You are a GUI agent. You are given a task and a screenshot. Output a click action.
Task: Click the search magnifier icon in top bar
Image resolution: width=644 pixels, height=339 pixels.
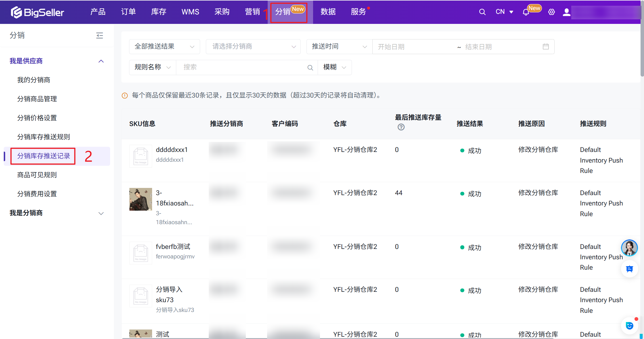pyautogui.click(x=482, y=12)
